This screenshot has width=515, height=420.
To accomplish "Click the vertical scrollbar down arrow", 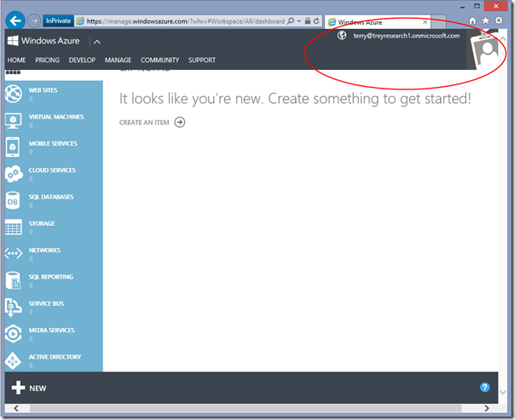I will pyautogui.click(x=502, y=392).
